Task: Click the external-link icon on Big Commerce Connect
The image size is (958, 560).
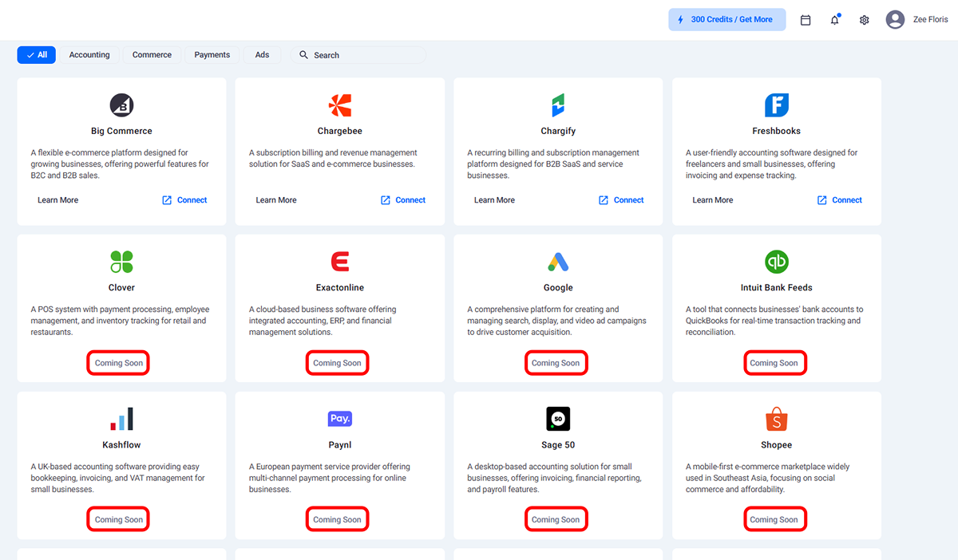Action: [x=167, y=200]
